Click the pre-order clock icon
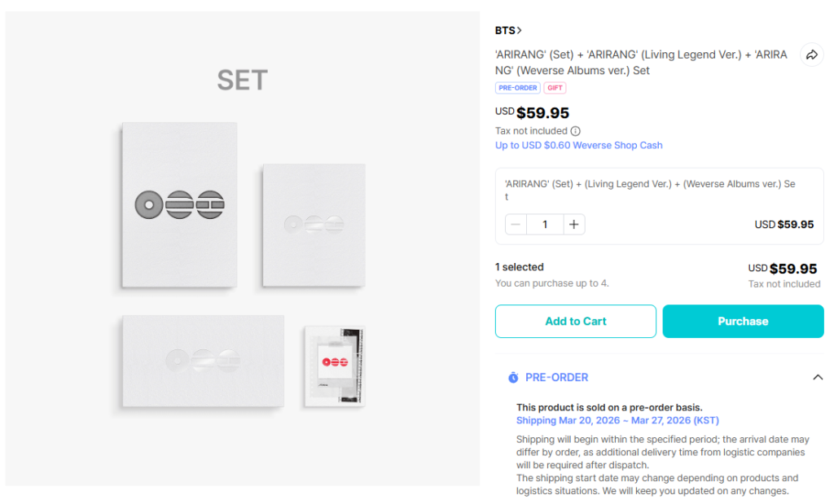Screen dimensions: 834x504 (x=513, y=378)
